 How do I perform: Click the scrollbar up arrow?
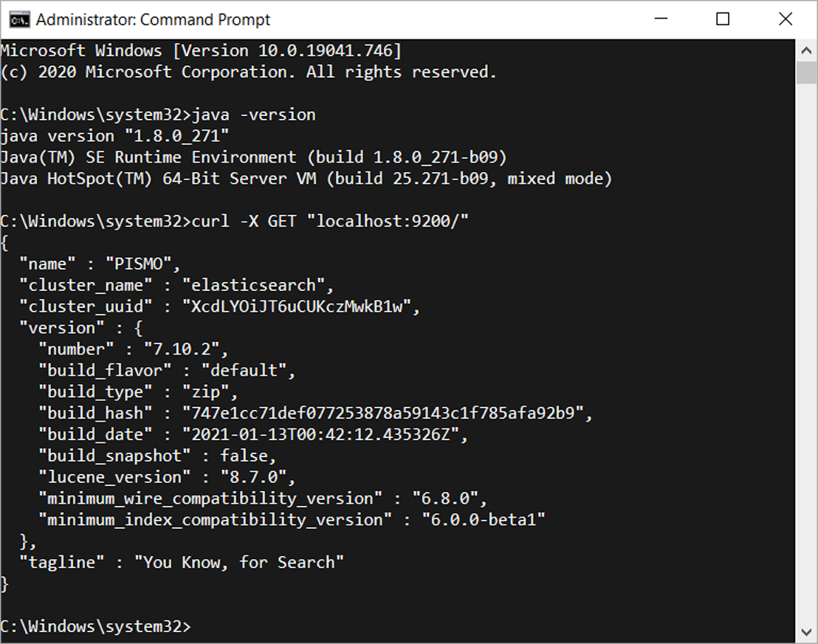pyautogui.click(x=807, y=50)
